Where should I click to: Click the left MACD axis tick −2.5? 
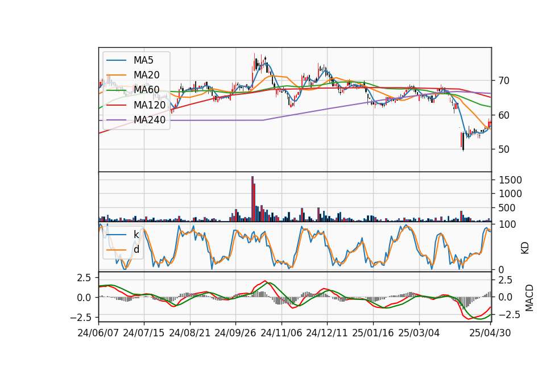[x=80, y=318]
